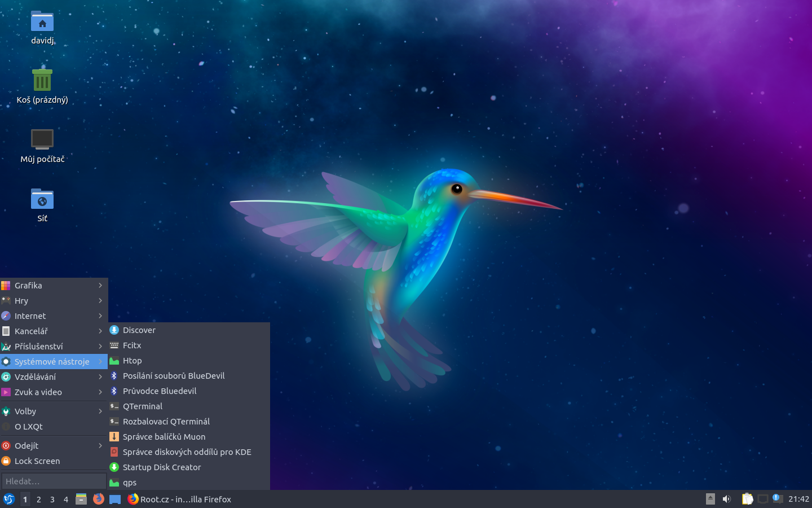Click the LXQt hummingbird start menu icon
Viewport: 812px width, 508px height.
(9, 499)
